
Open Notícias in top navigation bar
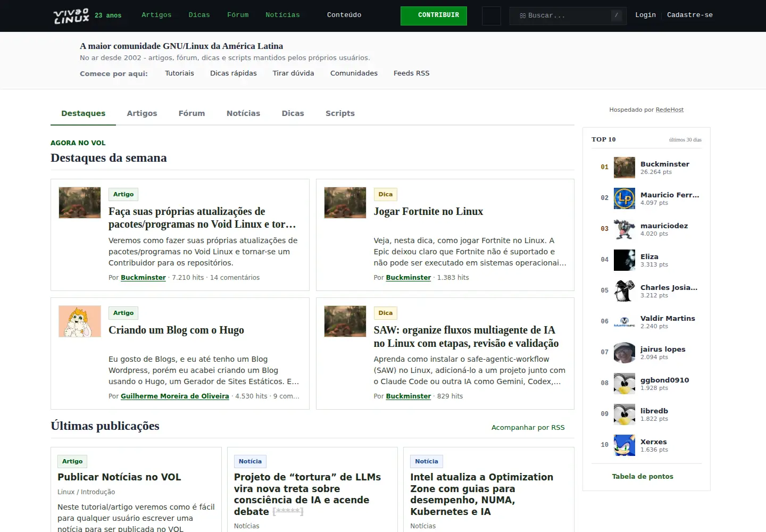282,15
